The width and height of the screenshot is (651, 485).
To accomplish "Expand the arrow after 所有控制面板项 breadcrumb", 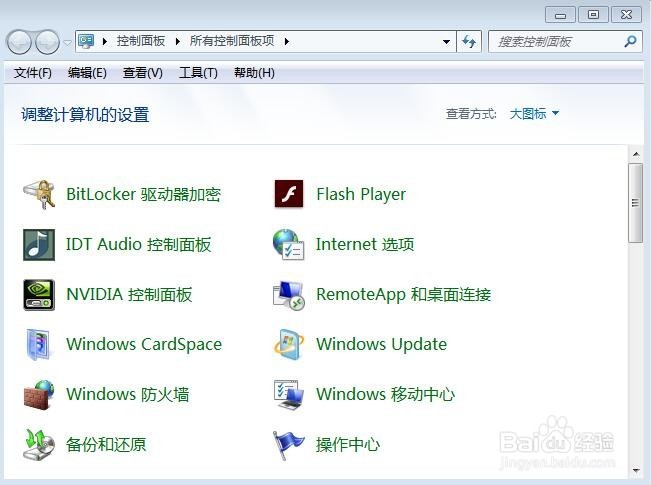I will 286,42.
